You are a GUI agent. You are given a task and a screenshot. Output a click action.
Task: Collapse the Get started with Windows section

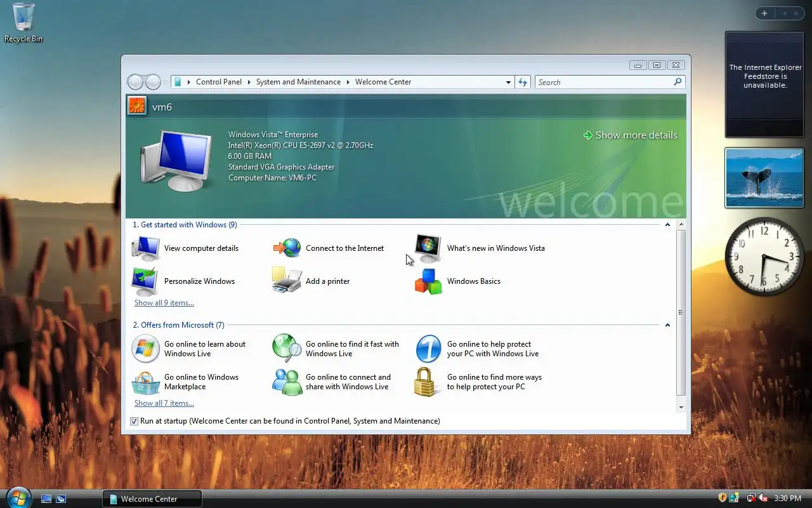(667, 225)
